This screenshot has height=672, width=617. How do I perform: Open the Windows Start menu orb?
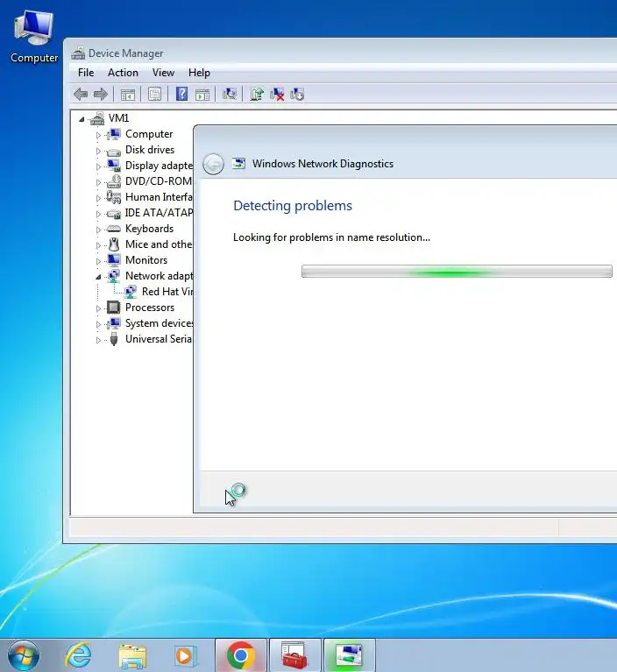24,655
